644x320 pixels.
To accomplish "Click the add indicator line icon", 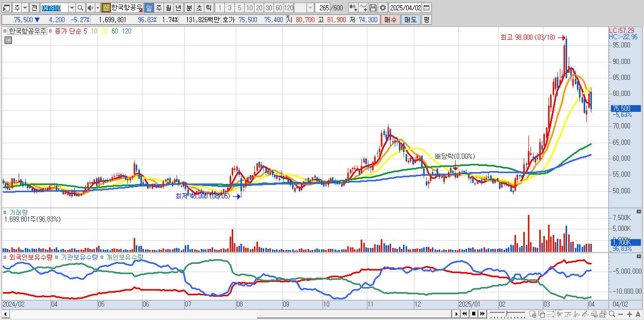I will tap(363, 8).
